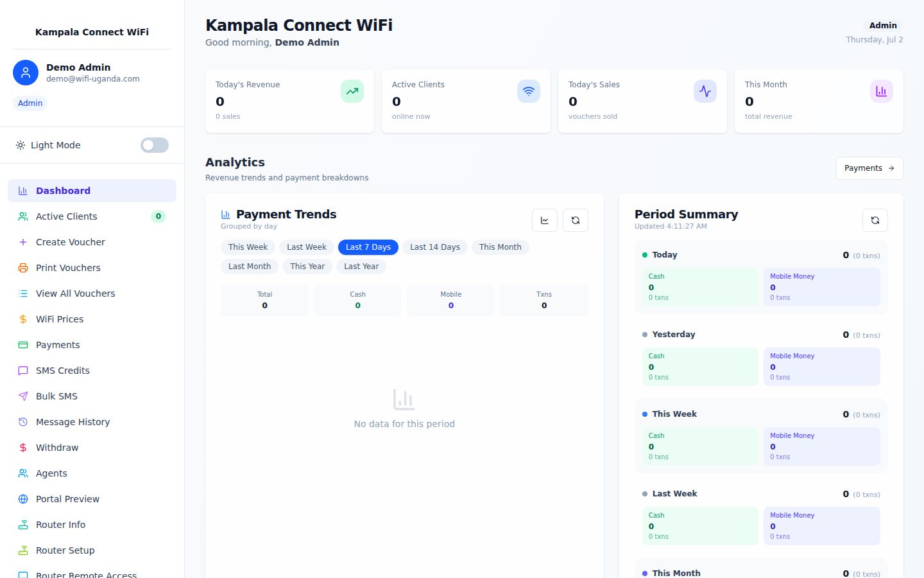
Task: Open Dashboard from the sidebar
Action: pyautogui.click(x=92, y=191)
